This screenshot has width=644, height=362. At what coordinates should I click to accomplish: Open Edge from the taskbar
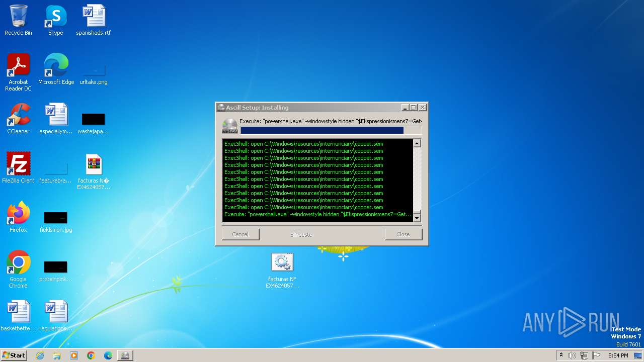click(x=108, y=355)
